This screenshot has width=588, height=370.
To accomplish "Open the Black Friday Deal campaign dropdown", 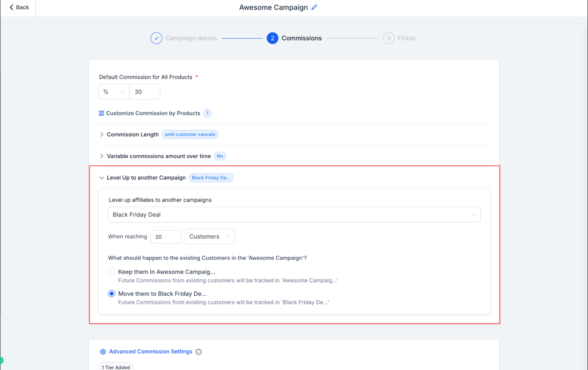I will click(x=294, y=215).
